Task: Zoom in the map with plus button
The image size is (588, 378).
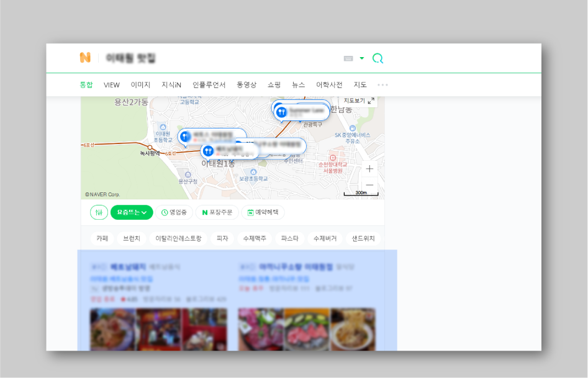Action: coord(369,169)
